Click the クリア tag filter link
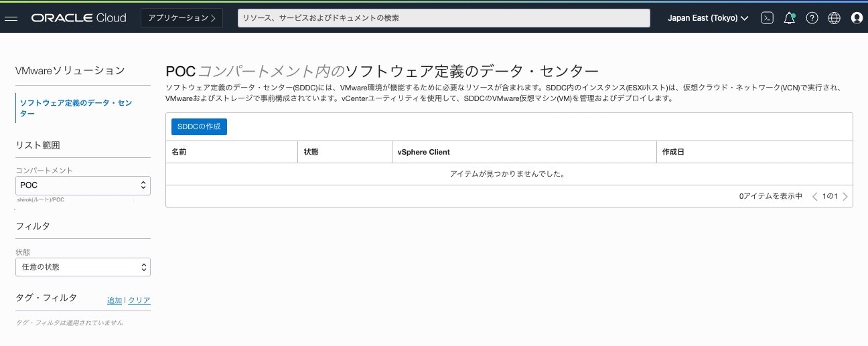The width and height of the screenshot is (868, 346). point(139,300)
